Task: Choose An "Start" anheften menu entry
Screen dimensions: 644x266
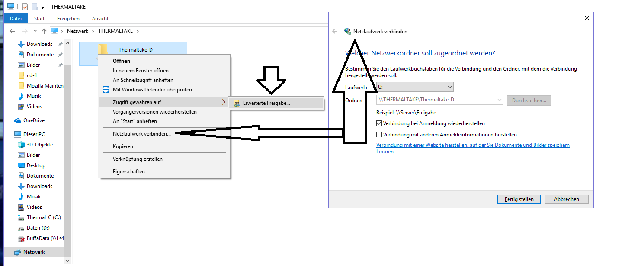Action: pyautogui.click(x=164, y=121)
